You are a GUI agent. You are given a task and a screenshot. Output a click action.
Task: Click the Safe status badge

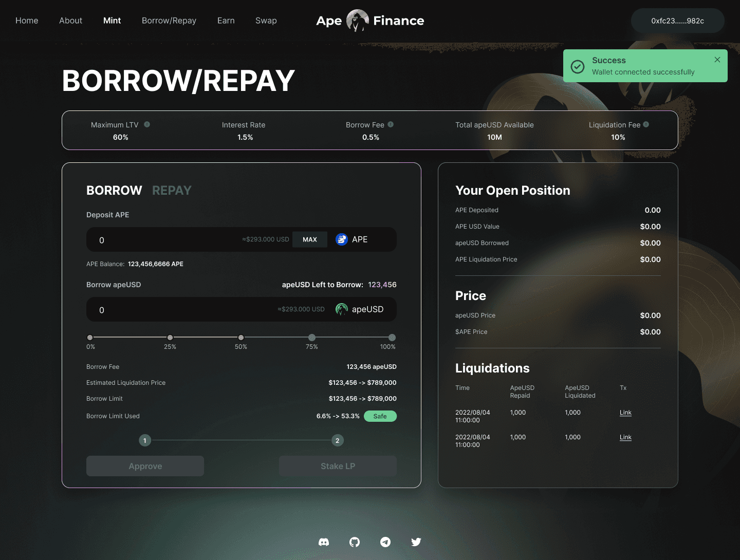pos(380,416)
